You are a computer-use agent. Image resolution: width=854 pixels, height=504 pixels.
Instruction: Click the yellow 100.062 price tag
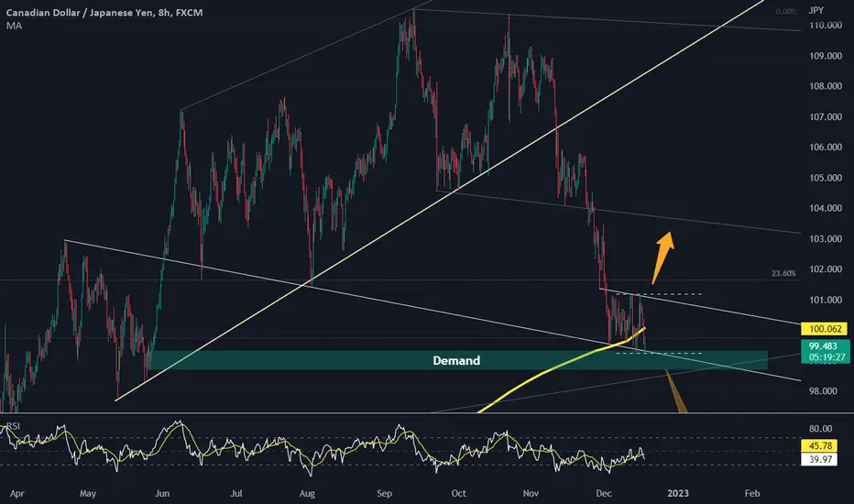tap(825, 329)
